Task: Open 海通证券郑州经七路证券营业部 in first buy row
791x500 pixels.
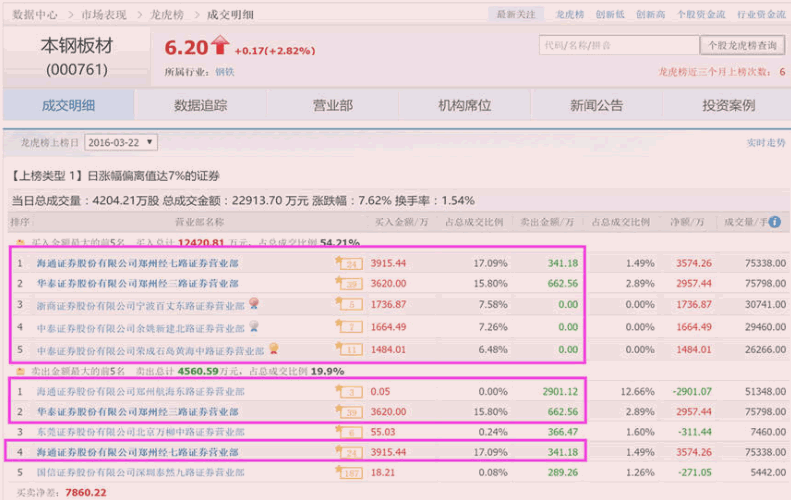Action: click(138, 263)
